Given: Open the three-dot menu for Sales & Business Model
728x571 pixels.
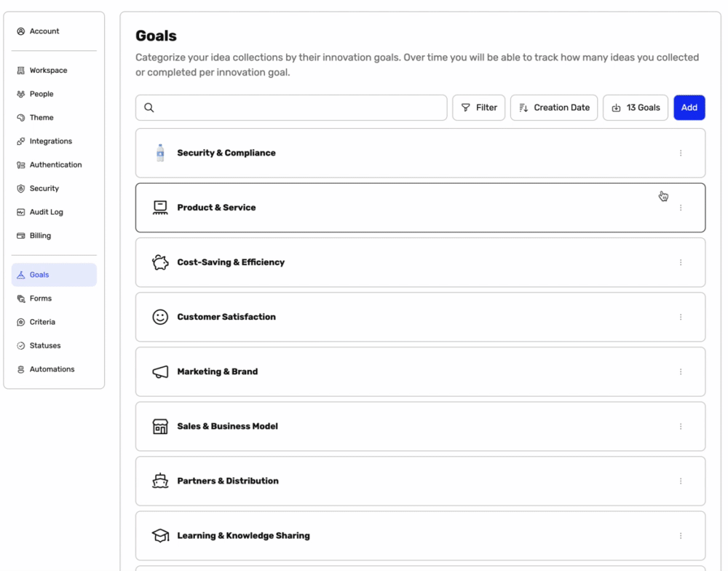Looking at the screenshot, I should click(681, 427).
